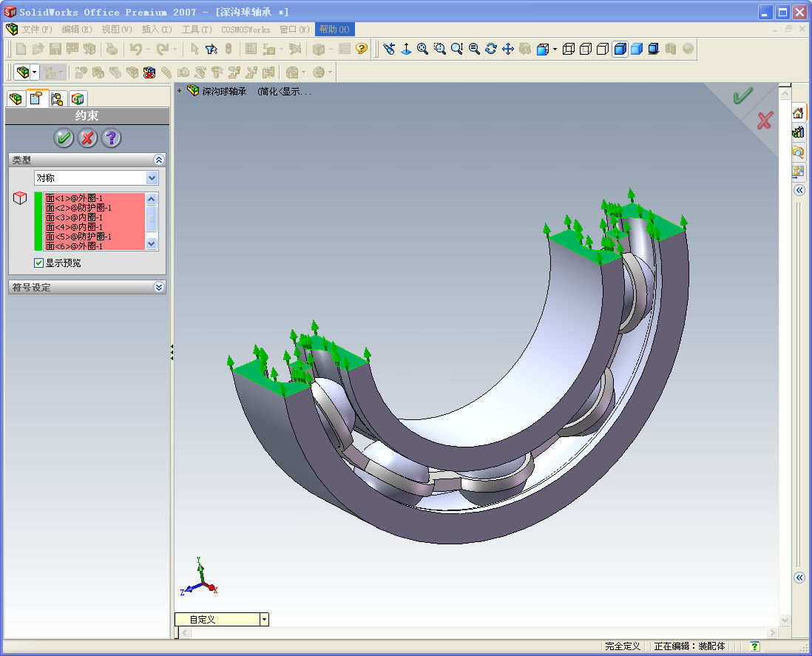This screenshot has height=656, width=812.
Task: Open the 窗口(W) menu
Action: pyautogui.click(x=294, y=30)
